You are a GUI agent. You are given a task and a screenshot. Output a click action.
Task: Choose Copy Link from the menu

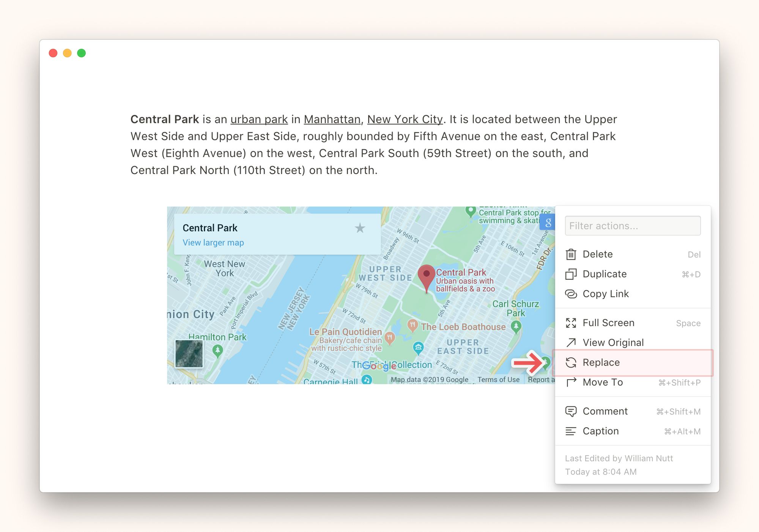pos(633,294)
